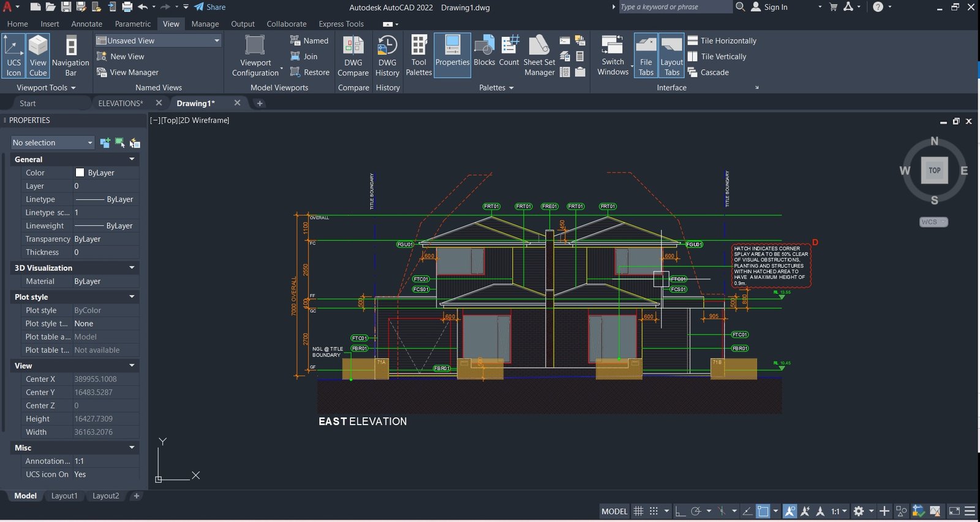This screenshot has height=522, width=980.
Task: Toggle the Navigation Bar tool
Action: (x=71, y=55)
